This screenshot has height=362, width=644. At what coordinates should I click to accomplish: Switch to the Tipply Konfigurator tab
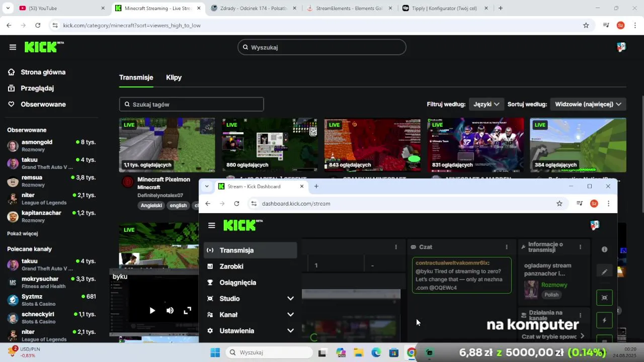click(x=445, y=8)
